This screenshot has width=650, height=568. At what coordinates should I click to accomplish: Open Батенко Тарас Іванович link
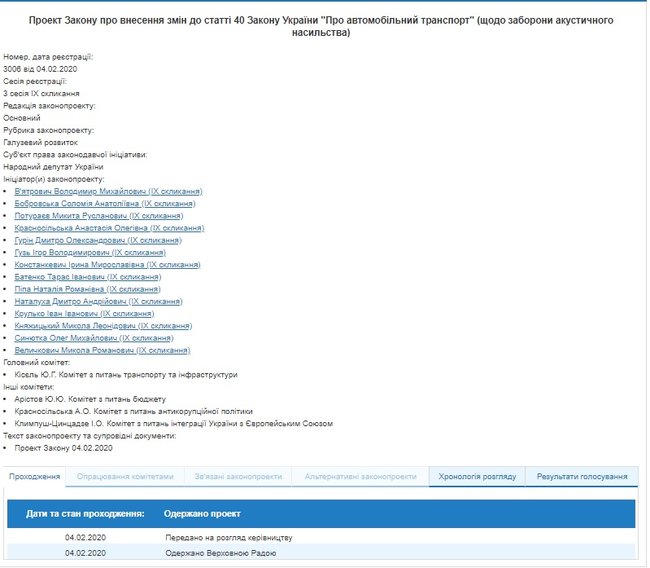[88, 276]
